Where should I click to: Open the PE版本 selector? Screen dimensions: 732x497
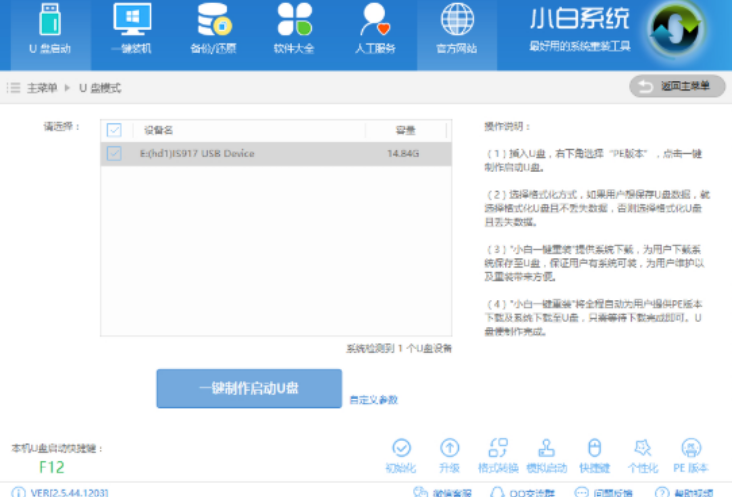point(691,454)
